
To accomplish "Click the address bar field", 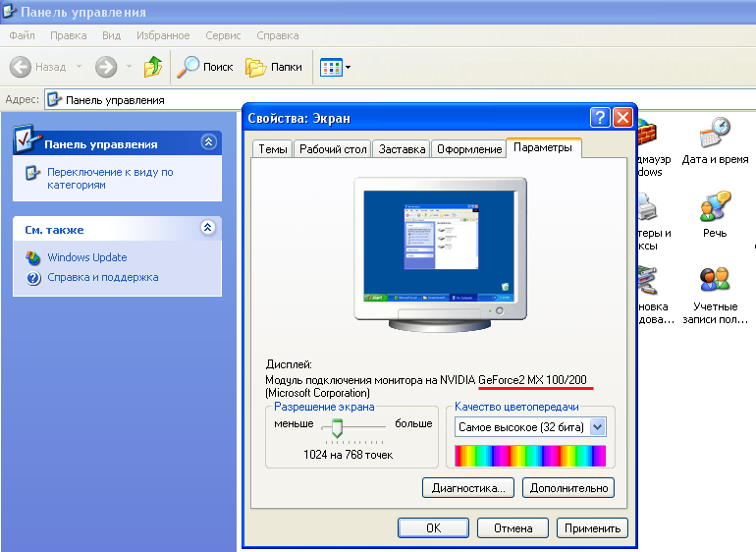I will [401, 100].
